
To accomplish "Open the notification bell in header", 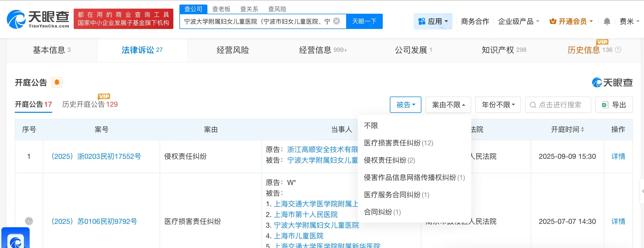I will coord(607,21).
